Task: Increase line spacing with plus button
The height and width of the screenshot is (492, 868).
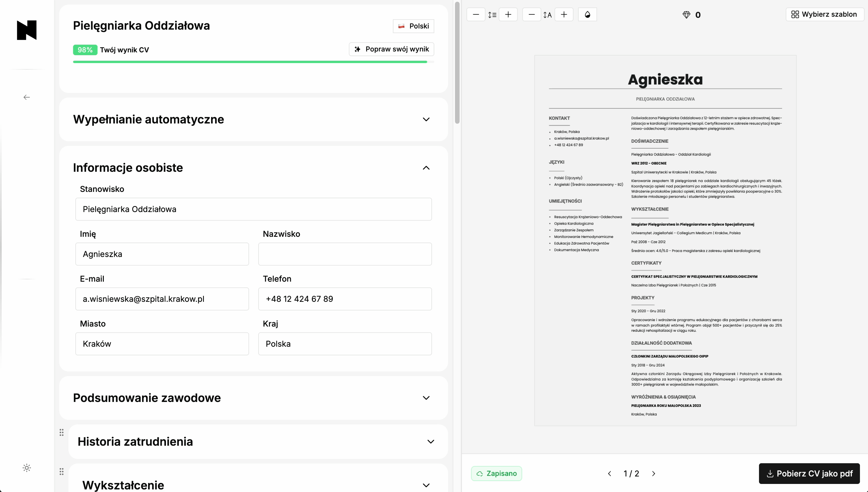Action: (x=508, y=15)
